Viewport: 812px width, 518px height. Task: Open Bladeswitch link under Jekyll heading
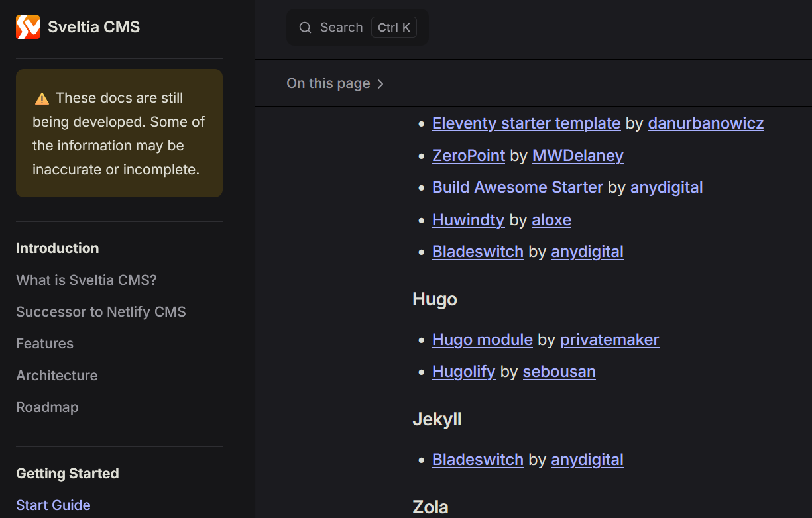click(478, 460)
